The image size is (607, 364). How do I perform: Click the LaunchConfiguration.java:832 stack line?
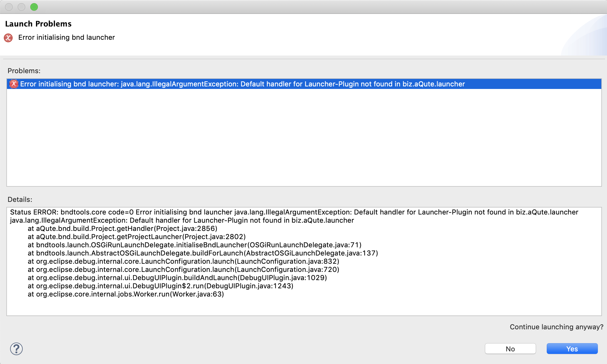point(183,261)
